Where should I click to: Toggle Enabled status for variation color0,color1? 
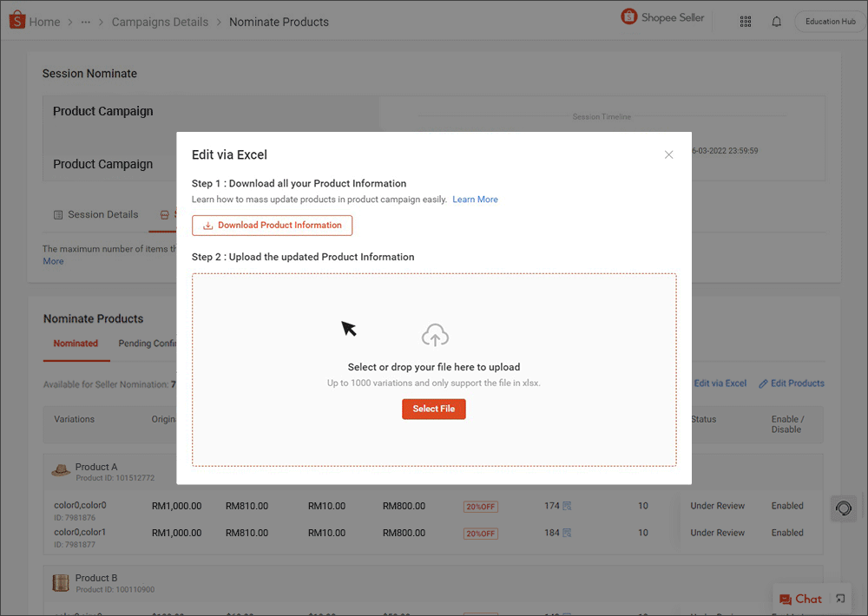click(x=786, y=533)
